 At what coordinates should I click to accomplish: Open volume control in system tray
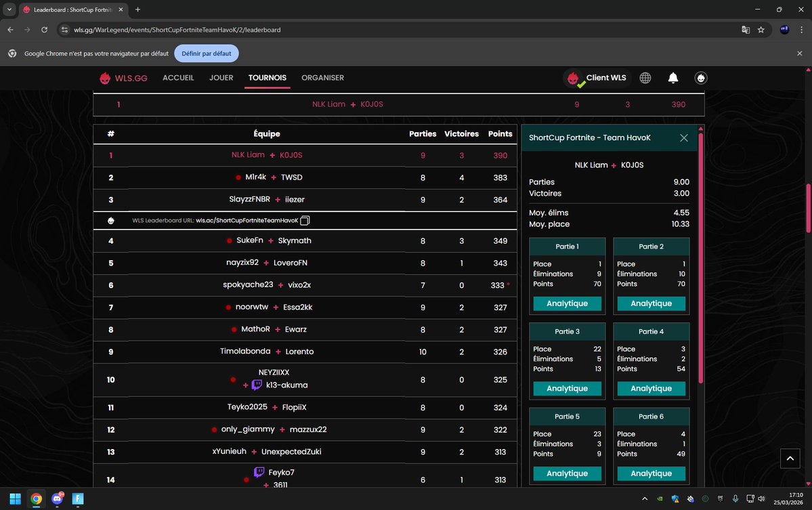pyautogui.click(x=761, y=498)
